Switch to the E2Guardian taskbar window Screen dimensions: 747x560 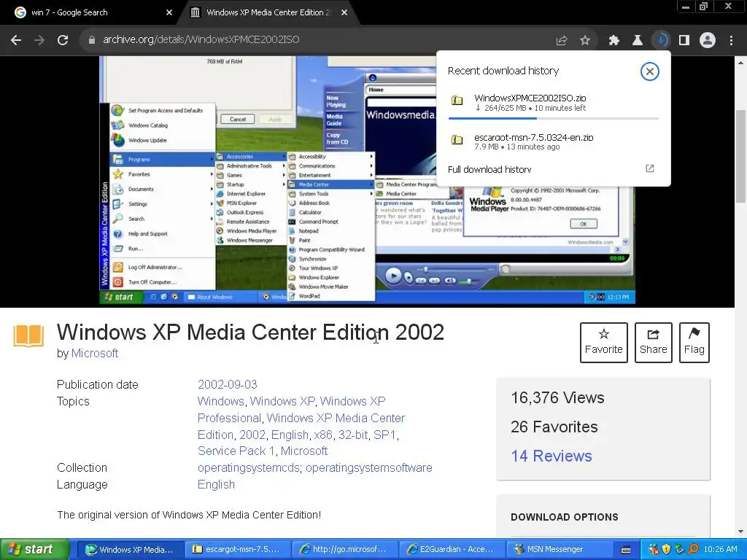(x=451, y=549)
